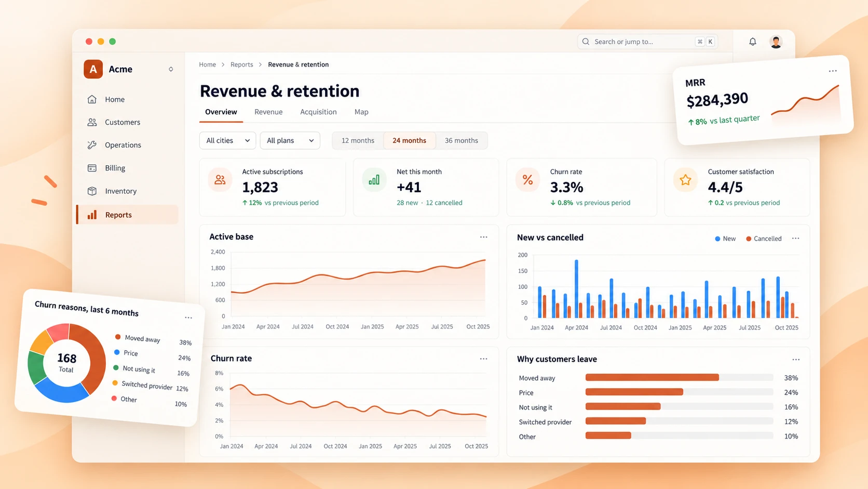Open Churn rate chart options menu
The width and height of the screenshot is (868, 489).
483,359
